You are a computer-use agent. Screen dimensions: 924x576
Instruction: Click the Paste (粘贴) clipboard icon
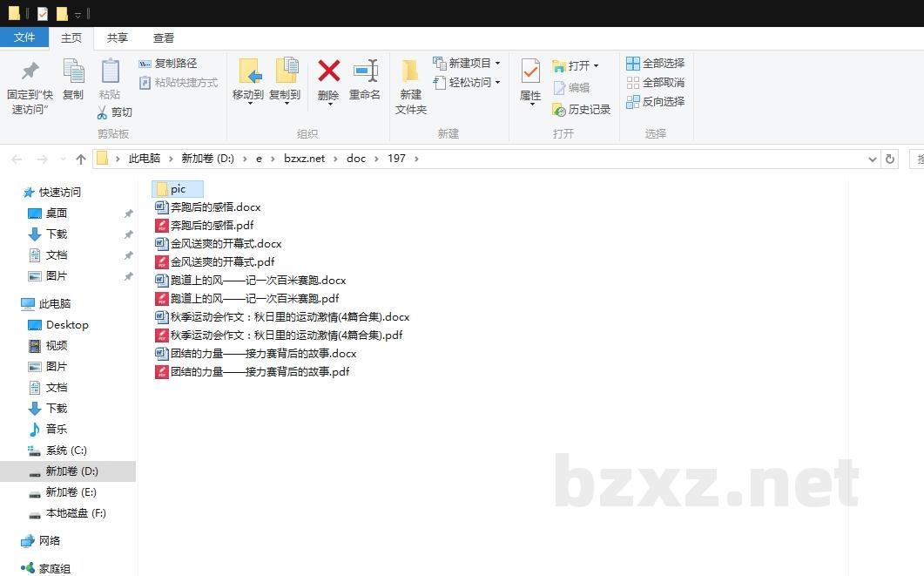pos(110,71)
